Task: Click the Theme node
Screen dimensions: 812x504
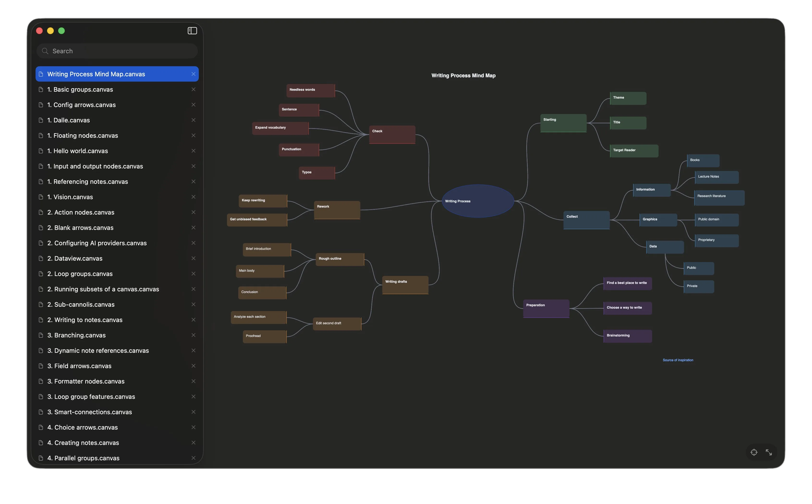Action: [628, 98]
